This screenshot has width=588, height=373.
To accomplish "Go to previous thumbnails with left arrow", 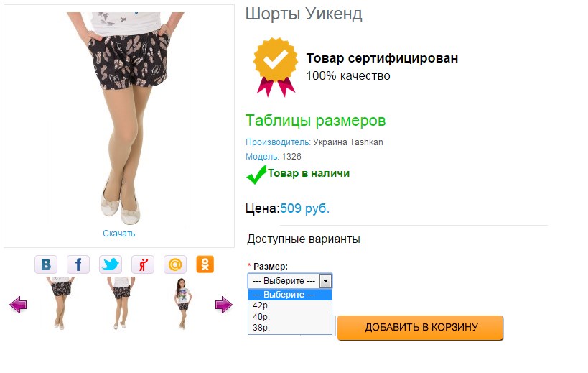I will (18, 304).
